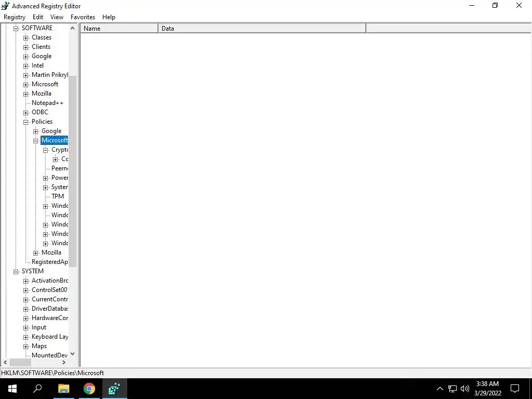This screenshot has width=532, height=399.
Task: Select the HardwareConfig key
Action: [x=50, y=318]
